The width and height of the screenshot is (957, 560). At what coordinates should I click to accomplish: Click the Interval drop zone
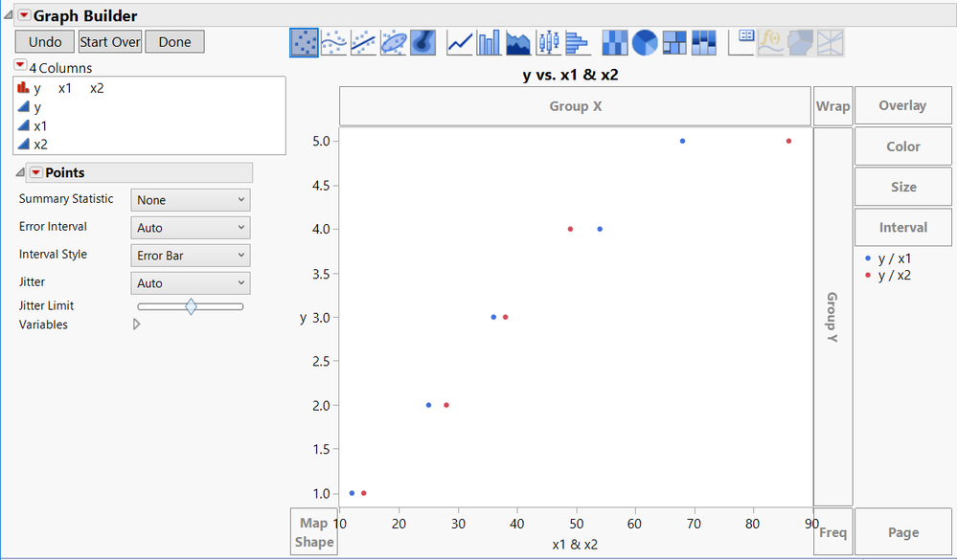tap(902, 228)
